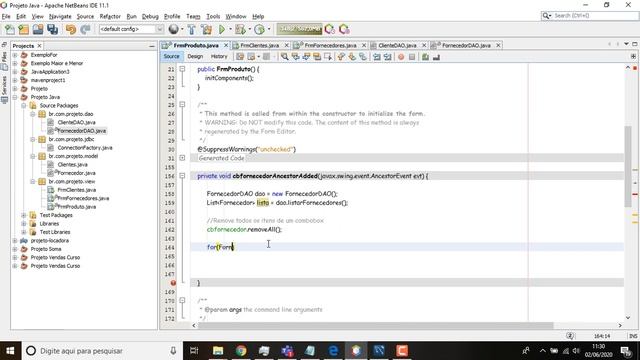Select the FrmFornecedores.java editor tab

click(330, 45)
